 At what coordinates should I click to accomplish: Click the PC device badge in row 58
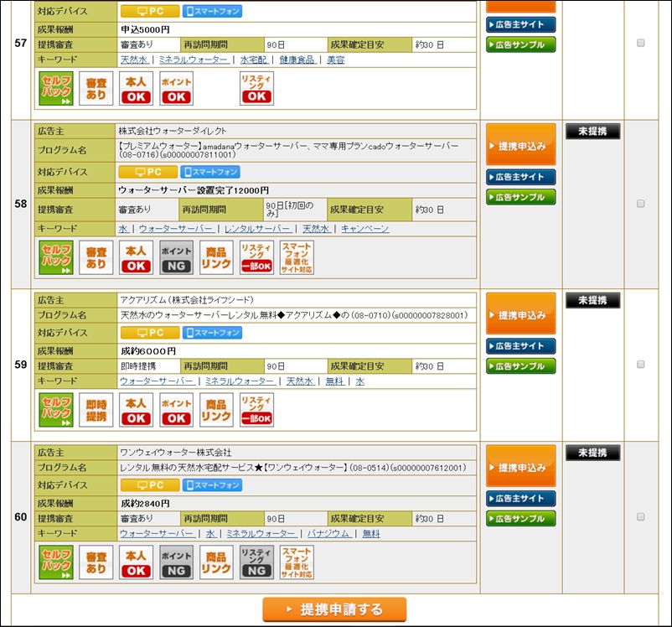(x=147, y=172)
